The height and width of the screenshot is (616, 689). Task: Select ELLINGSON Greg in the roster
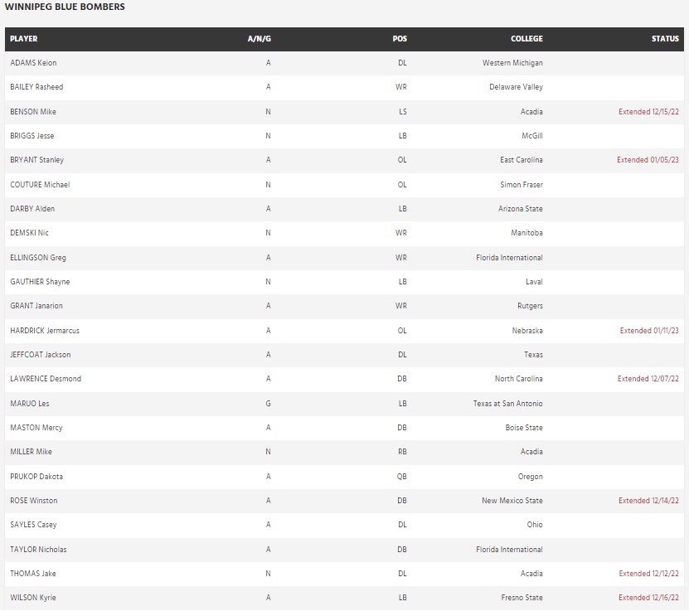click(x=38, y=258)
